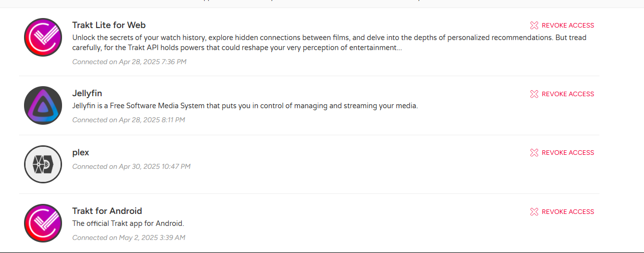The width and height of the screenshot is (644, 253).
Task: Open the Jellyfin app title
Action: 87,93
